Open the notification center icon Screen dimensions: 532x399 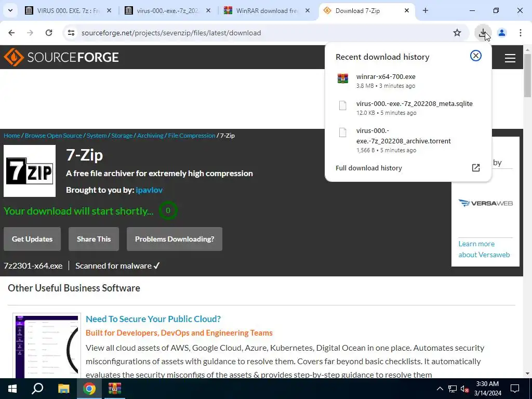point(515,389)
